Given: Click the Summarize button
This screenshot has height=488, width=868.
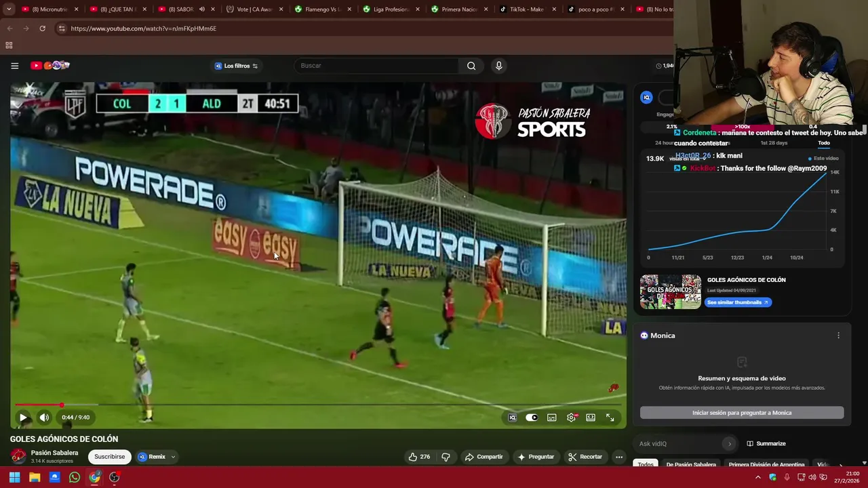Looking at the screenshot, I should point(766,444).
